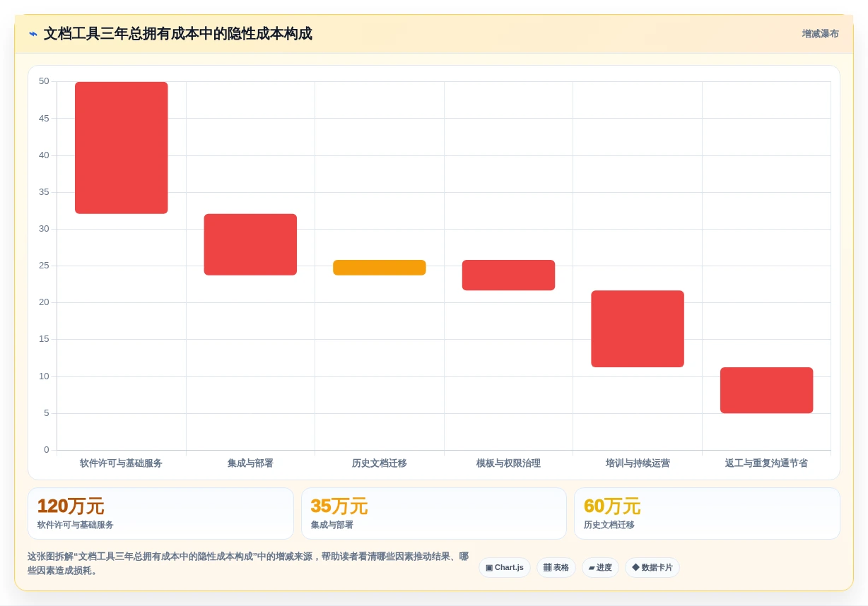Select the Chart.js tag chip
The height and width of the screenshot is (606, 868).
click(x=505, y=568)
